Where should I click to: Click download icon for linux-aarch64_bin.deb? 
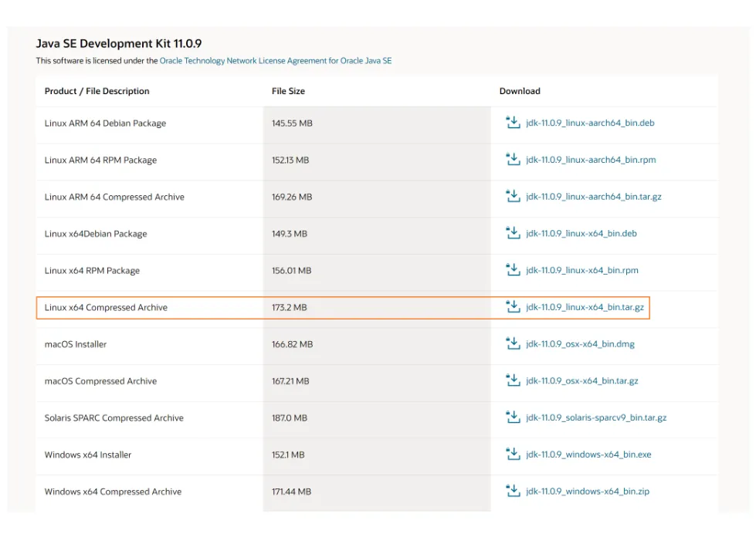click(x=513, y=123)
